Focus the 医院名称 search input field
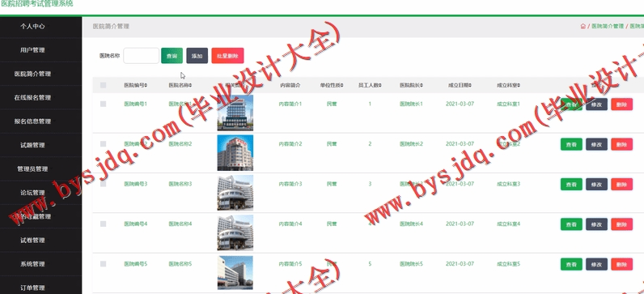This screenshot has width=644, height=294. 142,56
